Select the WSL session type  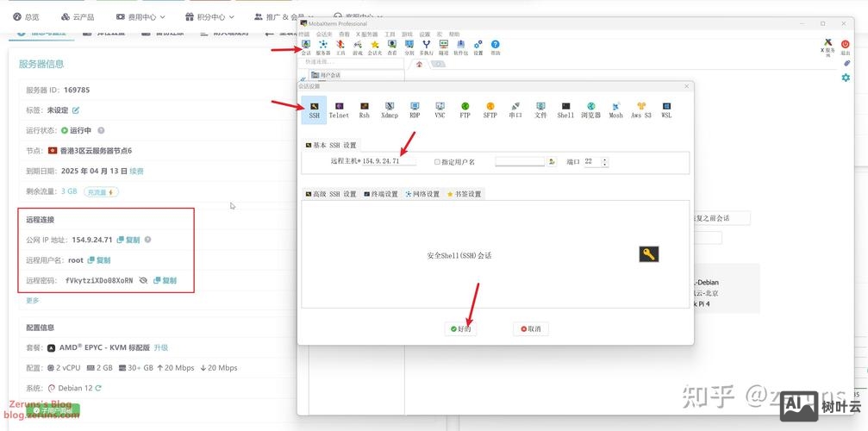pyautogui.click(x=666, y=110)
